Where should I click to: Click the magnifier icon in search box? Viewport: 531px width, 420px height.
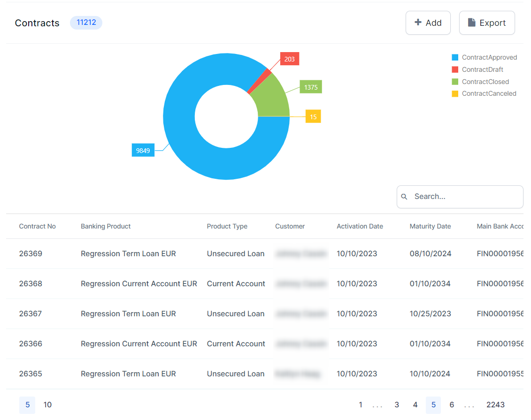tap(404, 197)
